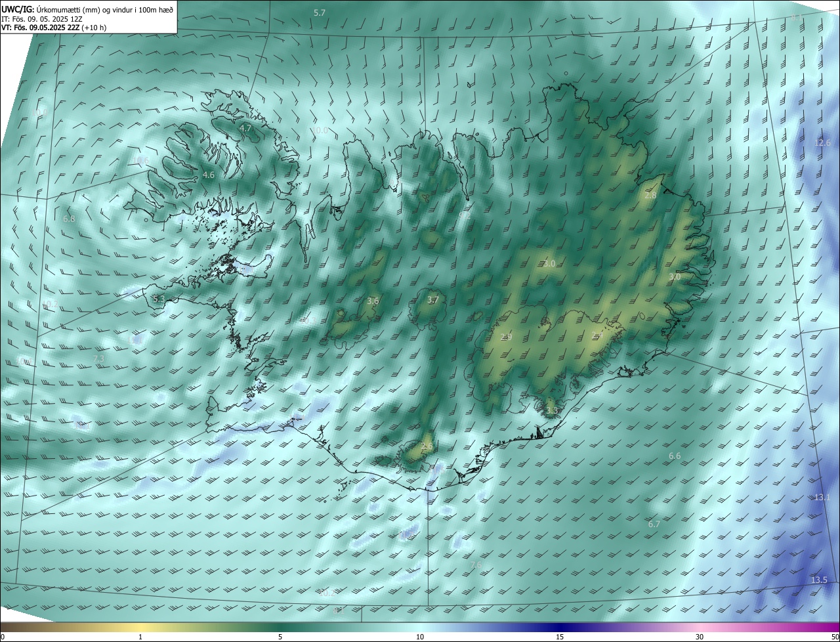Image resolution: width=840 pixels, height=642 pixels.
Task: Click the 7.3 value in the southwest sea
Action: (99, 358)
